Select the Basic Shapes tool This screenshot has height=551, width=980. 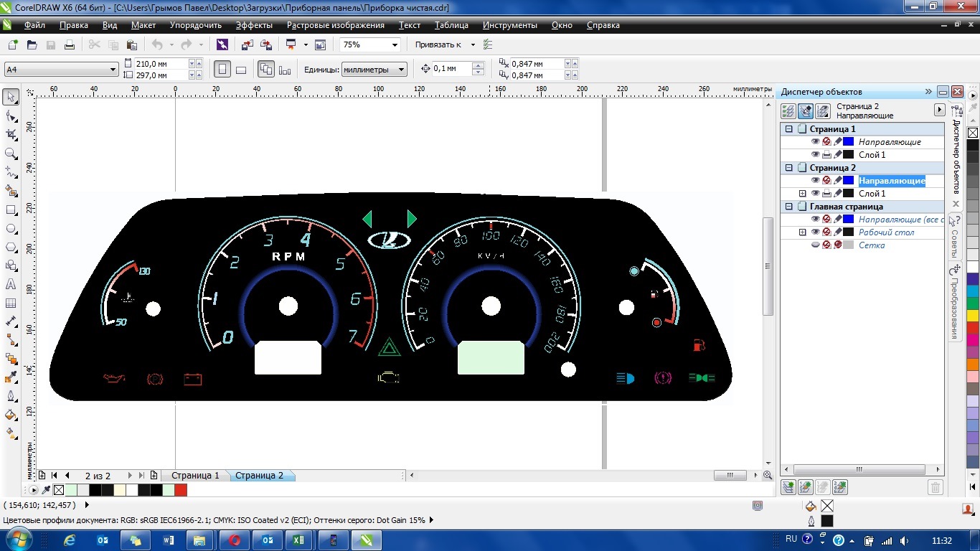click(11, 265)
